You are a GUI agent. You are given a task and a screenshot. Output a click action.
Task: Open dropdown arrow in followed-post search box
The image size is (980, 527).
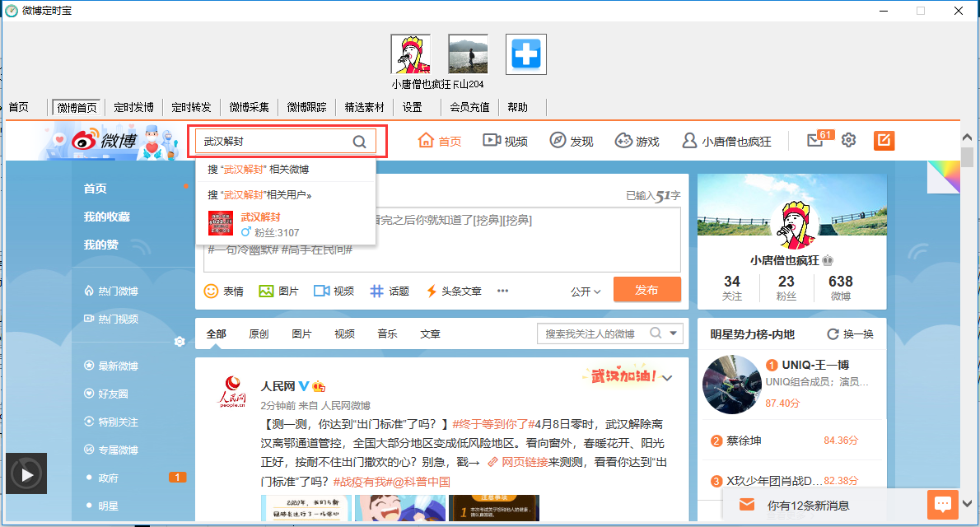[674, 333]
